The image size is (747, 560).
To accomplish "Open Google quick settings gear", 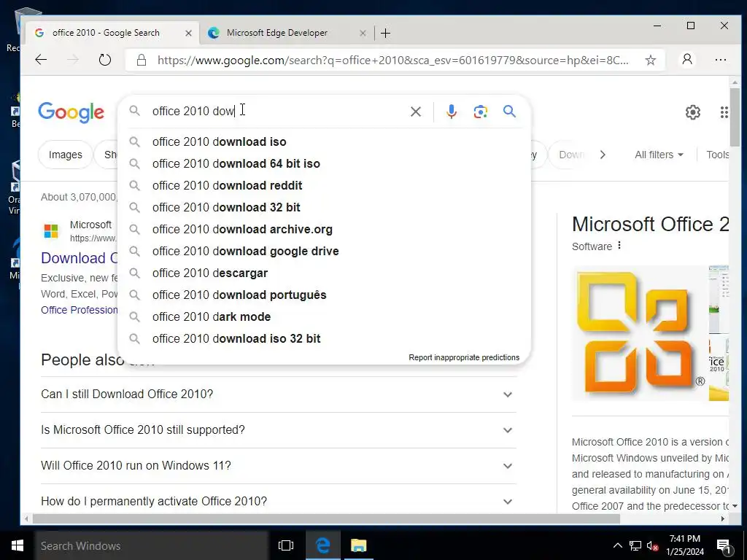I will (693, 112).
